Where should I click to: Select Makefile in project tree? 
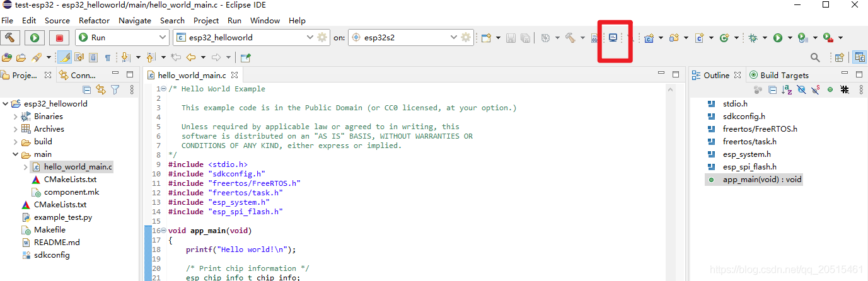point(49,229)
